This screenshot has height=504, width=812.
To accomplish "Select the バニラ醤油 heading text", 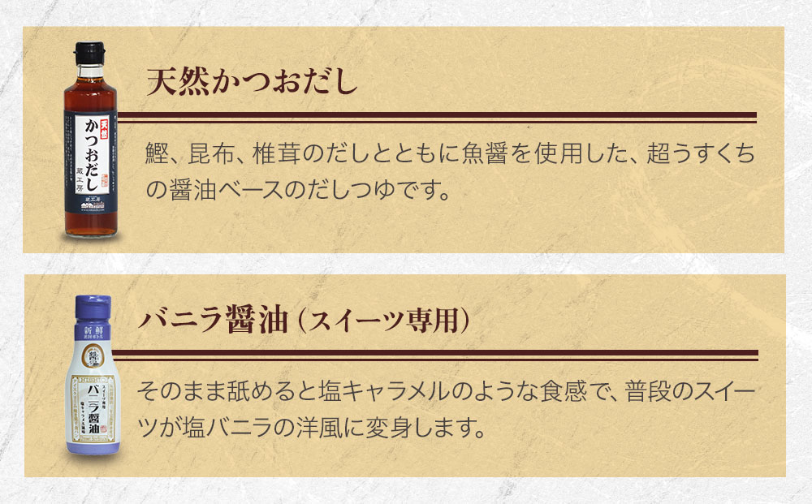I will [214, 320].
